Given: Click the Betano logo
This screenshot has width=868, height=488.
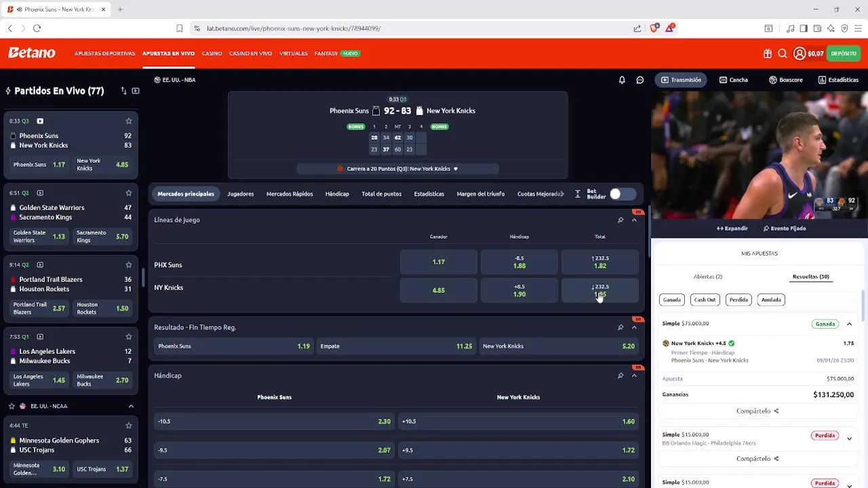Looking at the screenshot, I should [x=31, y=53].
